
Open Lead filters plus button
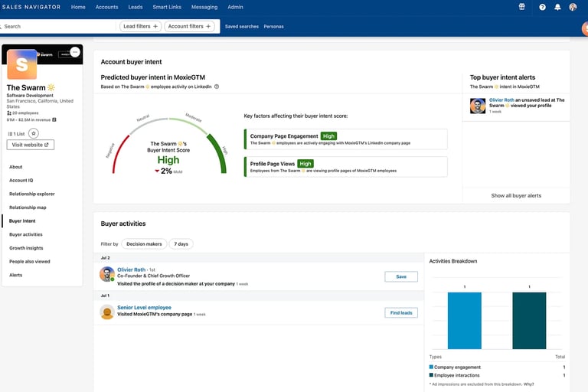click(140, 26)
